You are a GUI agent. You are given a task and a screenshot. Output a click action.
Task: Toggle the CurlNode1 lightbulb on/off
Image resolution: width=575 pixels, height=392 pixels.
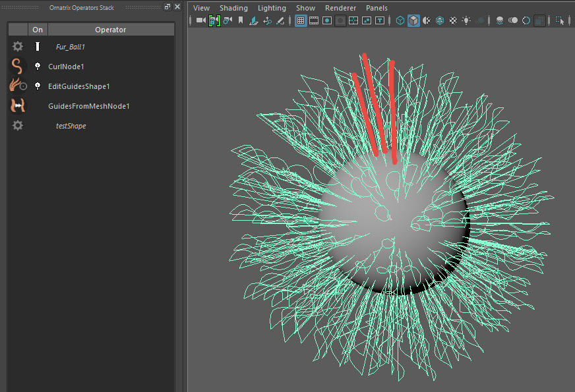coord(38,67)
